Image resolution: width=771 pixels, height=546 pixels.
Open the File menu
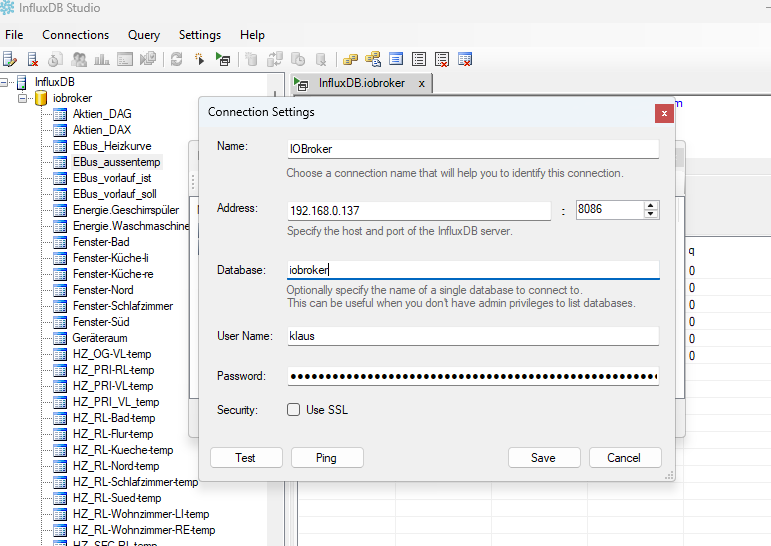(x=14, y=35)
